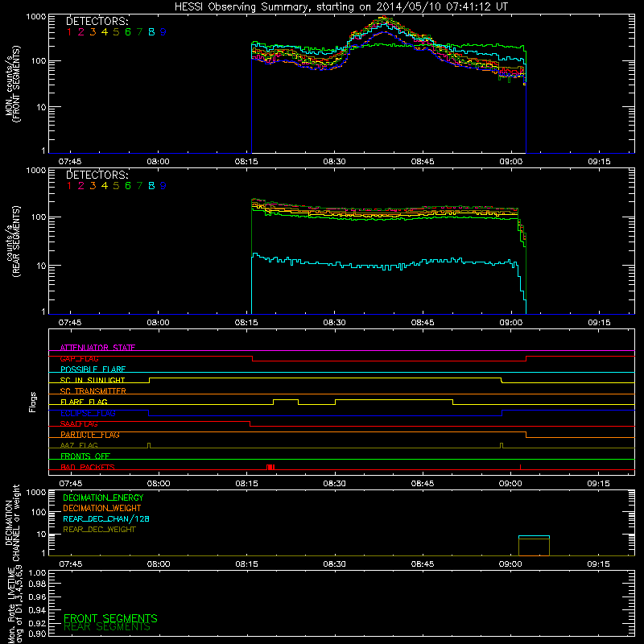Image resolution: width=644 pixels, height=644 pixels.
Task: Click DETECTORS: label in front segments plot
Action: click(97, 21)
